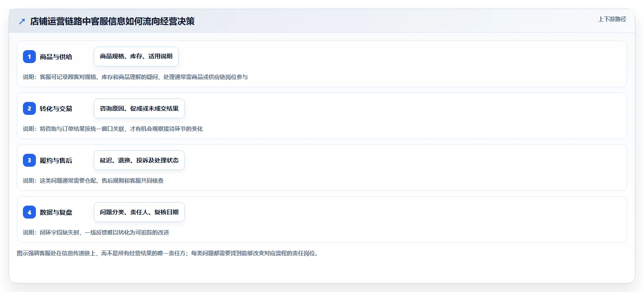Click the 商品与供给 heading
644x292 pixels.
point(56,57)
